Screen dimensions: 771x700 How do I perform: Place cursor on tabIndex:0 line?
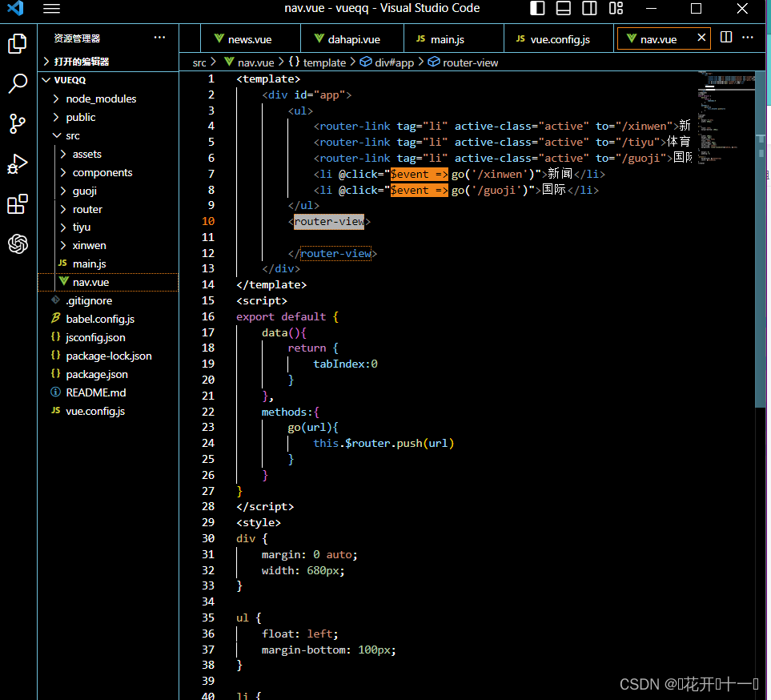click(345, 364)
